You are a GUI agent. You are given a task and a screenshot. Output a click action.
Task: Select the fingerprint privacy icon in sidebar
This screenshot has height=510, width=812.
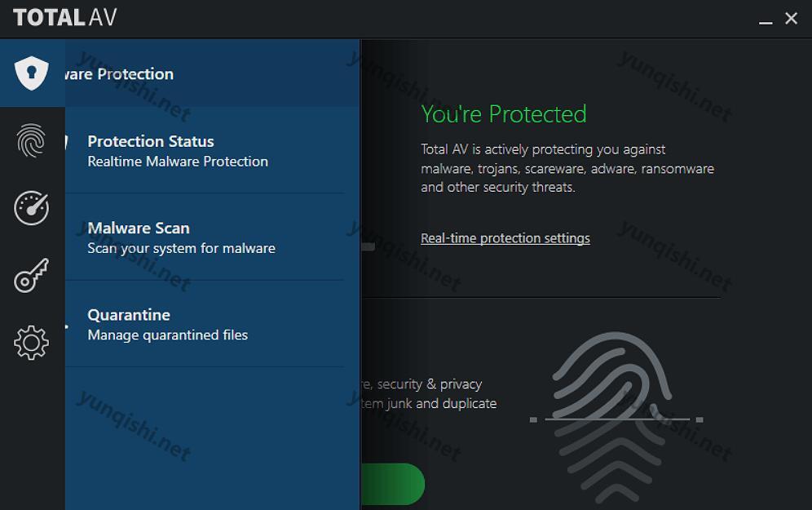pos(32,140)
